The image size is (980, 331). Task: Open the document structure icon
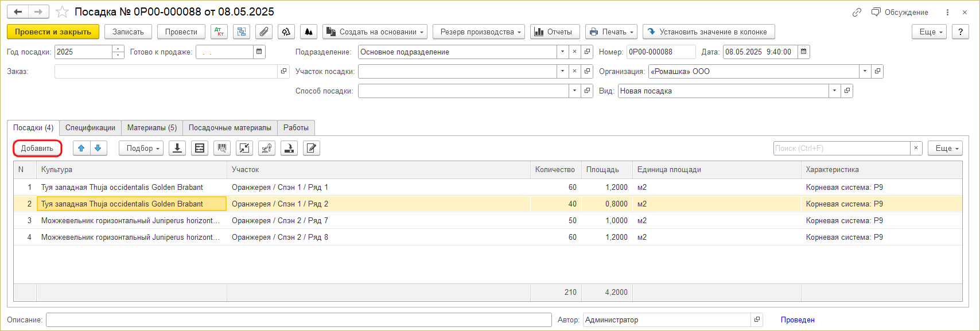[x=242, y=32]
